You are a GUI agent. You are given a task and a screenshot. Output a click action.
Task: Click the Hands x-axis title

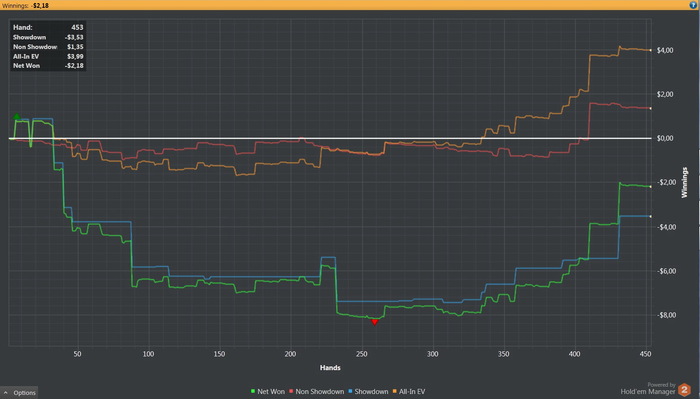click(x=330, y=368)
